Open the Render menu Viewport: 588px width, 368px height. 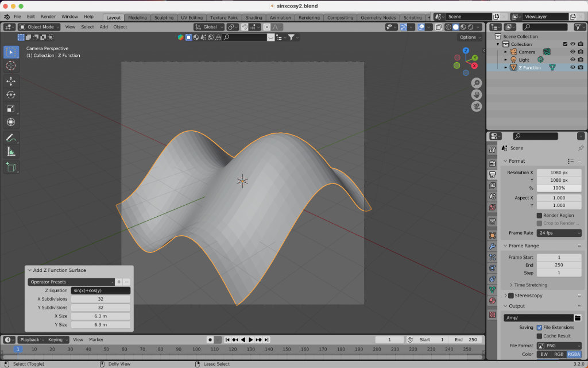[x=48, y=17]
